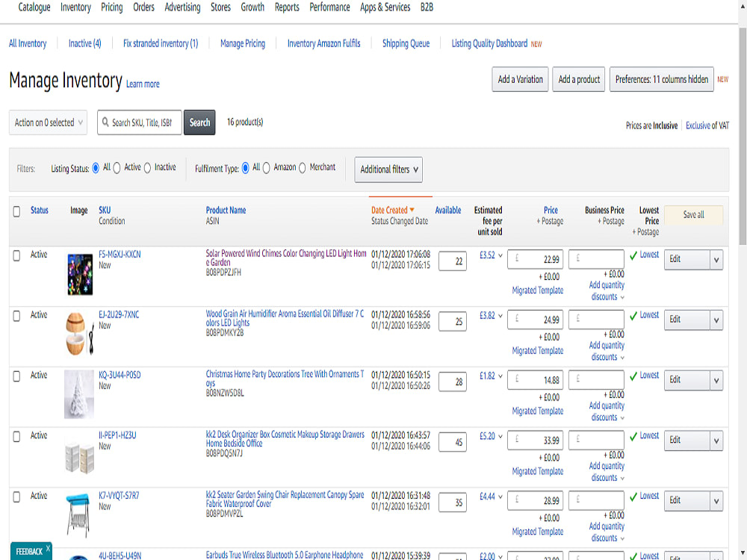The width and height of the screenshot is (747, 560).
Task: Select the row checkbox for II-PEP1-HZ3U
Action: click(x=16, y=437)
